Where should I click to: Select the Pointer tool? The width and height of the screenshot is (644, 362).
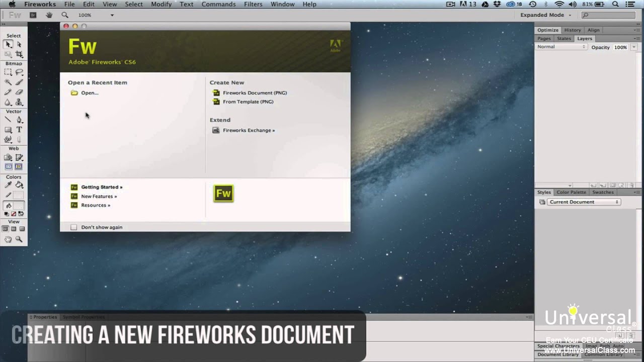click(x=9, y=44)
